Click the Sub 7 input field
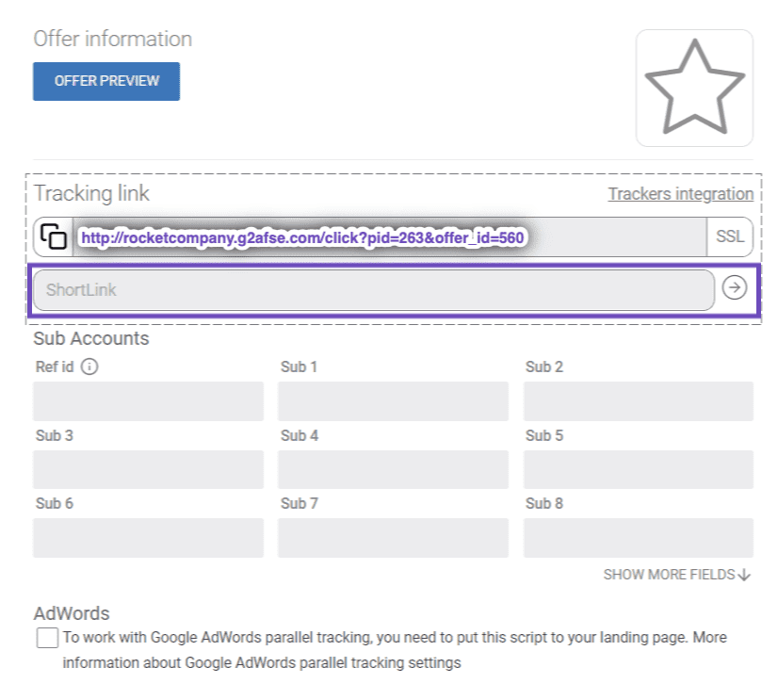 tap(393, 537)
